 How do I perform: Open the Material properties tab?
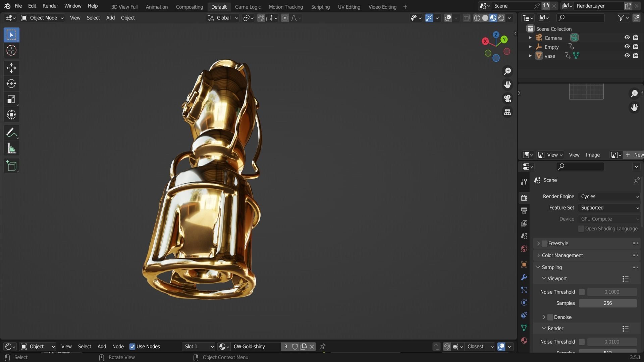(524, 341)
